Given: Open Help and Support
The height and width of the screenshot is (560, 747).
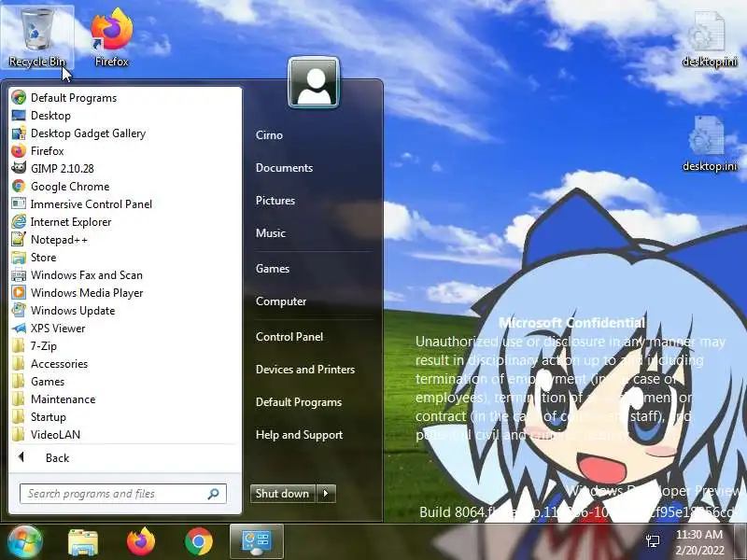Looking at the screenshot, I should [x=299, y=435].
